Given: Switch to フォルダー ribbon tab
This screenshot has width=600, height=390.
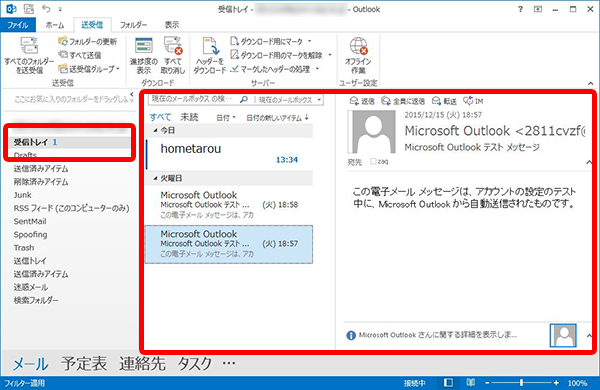Looking at the screenshot, I should (133, 25).
